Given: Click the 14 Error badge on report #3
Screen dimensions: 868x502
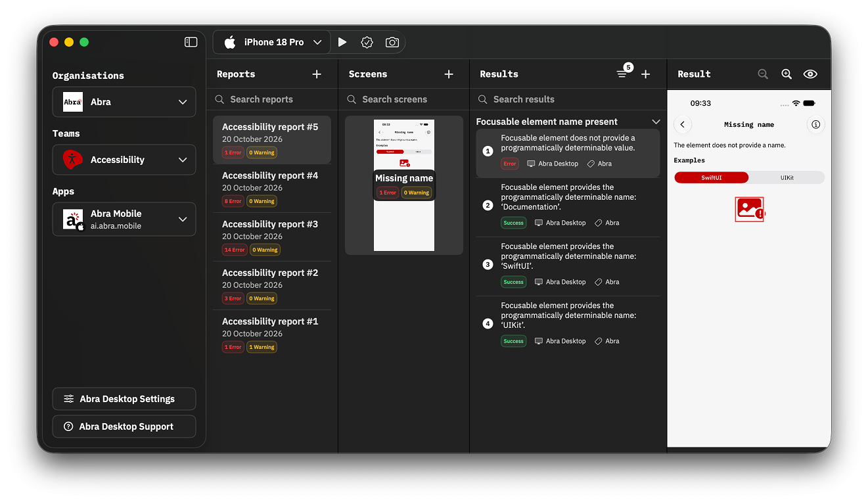Looking at the screenshot, I should pyautogui.click(x=235, y=250).
